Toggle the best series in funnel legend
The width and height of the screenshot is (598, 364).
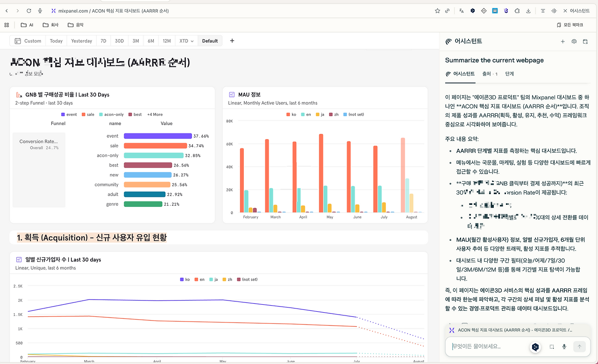coord(135,114)
